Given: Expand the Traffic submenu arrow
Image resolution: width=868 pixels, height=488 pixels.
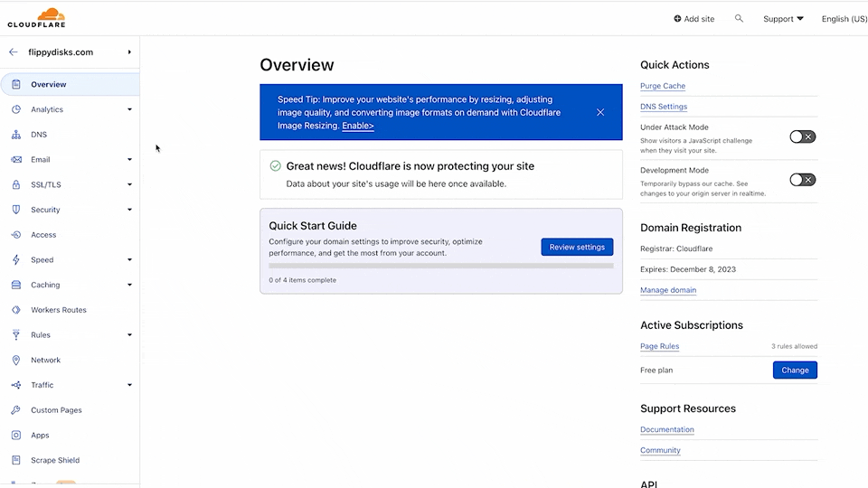Looking at the screenshot, I should click(129, 385).
